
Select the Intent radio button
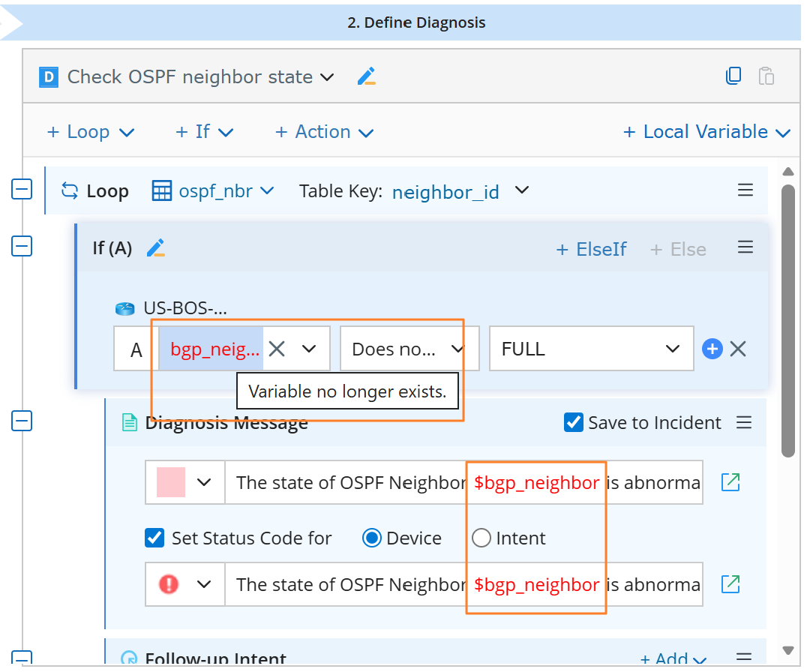coord(481,538)
